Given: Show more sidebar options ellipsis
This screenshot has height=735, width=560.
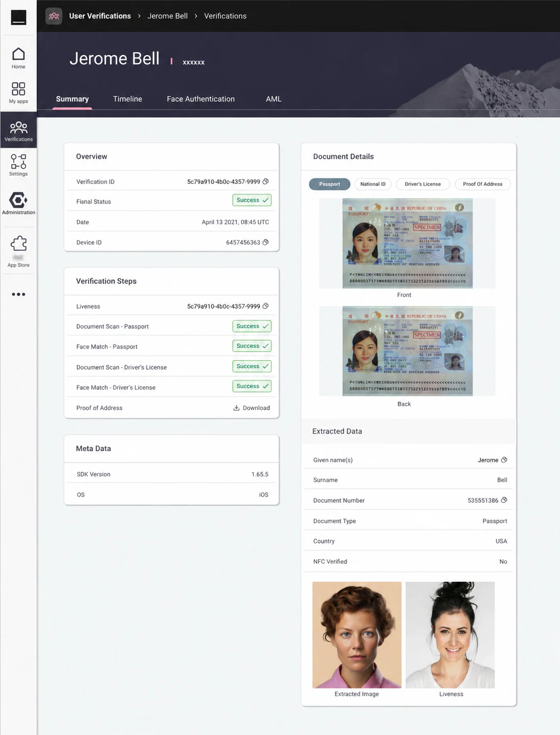Looking at the screenshot, I should point(18,294).
